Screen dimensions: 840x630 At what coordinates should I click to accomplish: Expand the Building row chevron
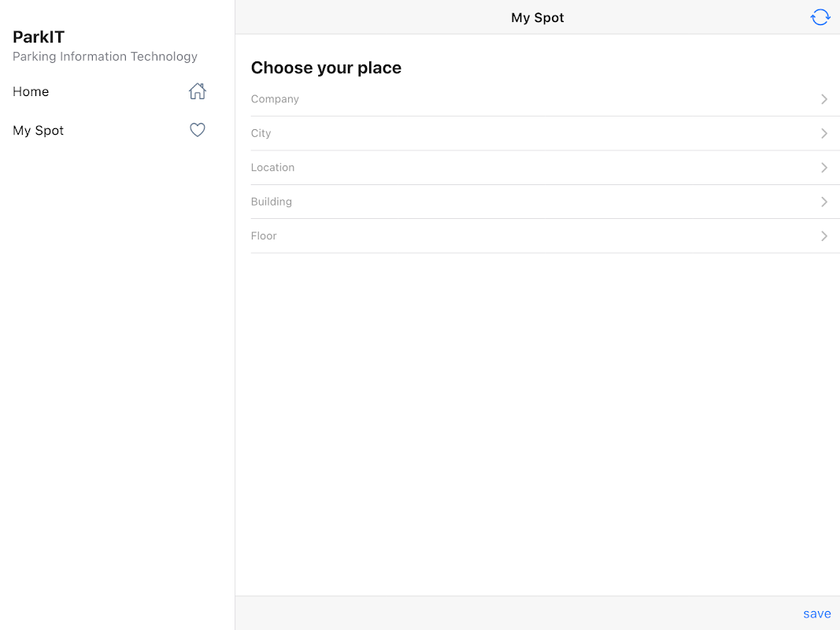pos(824,202)
